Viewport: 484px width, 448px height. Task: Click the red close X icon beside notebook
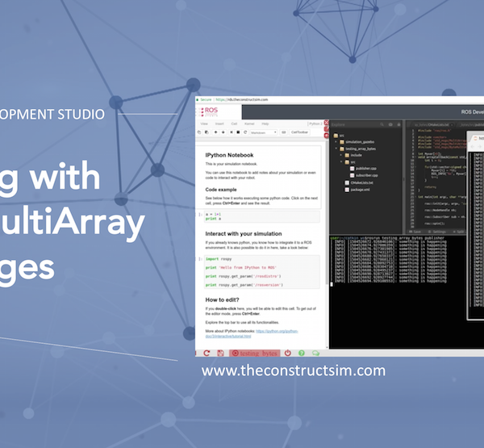(326, 123)
